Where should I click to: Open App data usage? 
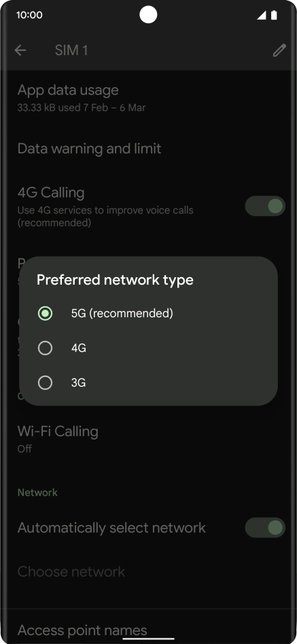coord(148,98)
